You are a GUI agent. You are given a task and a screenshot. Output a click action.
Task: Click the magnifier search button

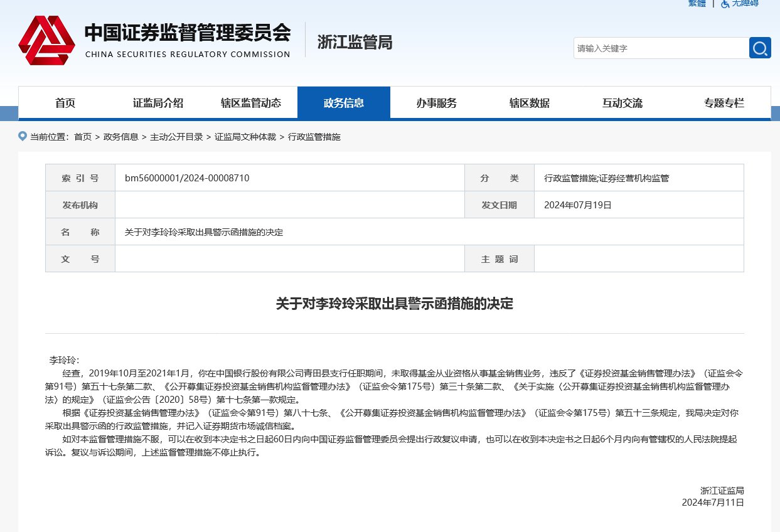coord(760,48)
